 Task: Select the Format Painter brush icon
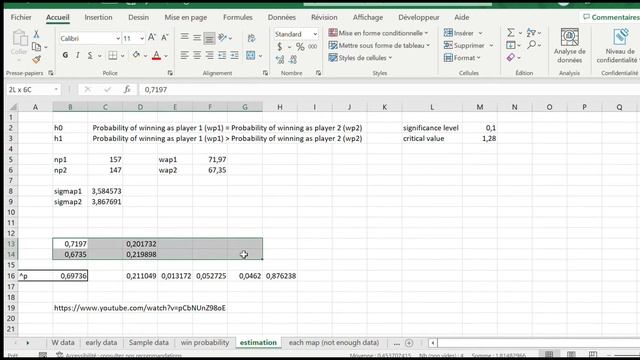[36, 60]
